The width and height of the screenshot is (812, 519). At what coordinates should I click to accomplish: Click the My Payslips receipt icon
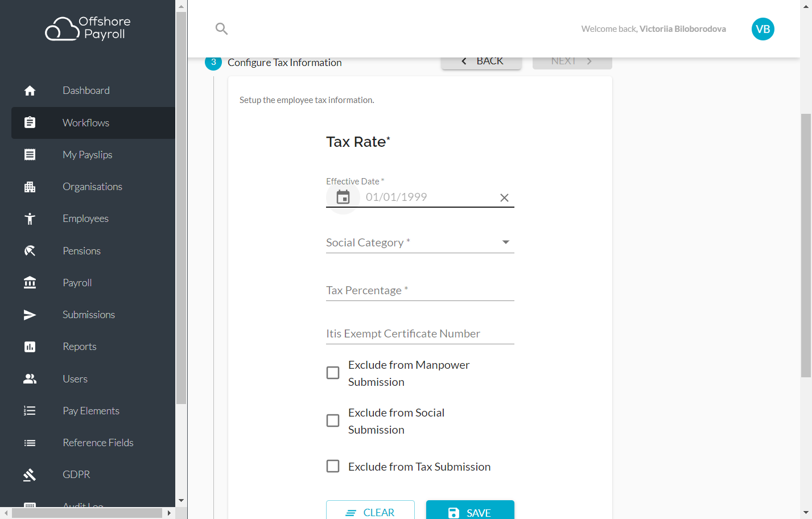30,155
